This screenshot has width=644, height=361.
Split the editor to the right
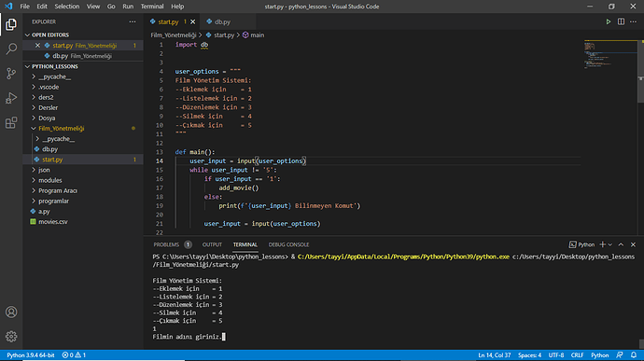tap(621, 21)
